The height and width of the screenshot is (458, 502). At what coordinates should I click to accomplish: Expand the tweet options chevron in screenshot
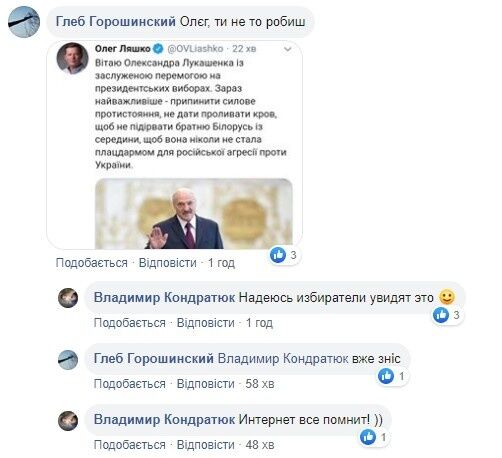coord(287,49)
